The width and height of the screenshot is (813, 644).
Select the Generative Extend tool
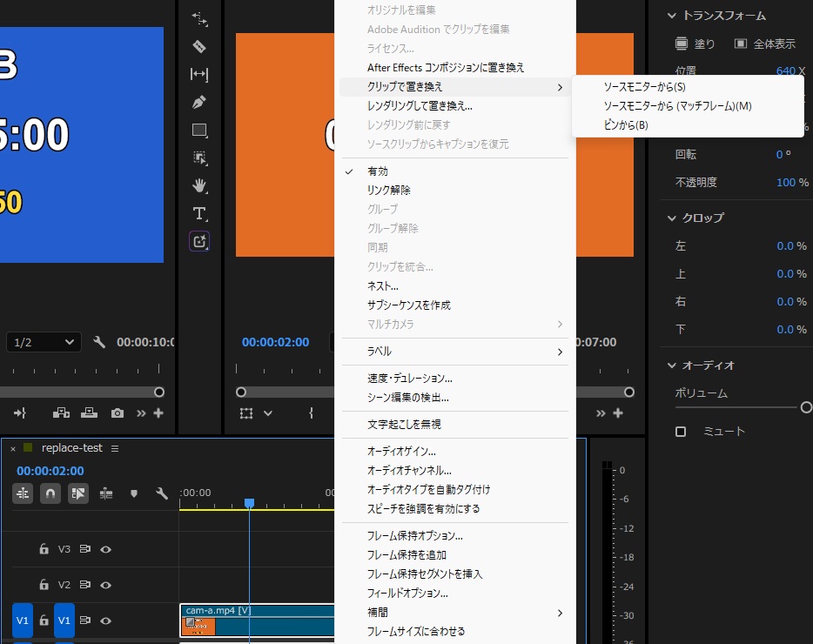click(199, 241)
